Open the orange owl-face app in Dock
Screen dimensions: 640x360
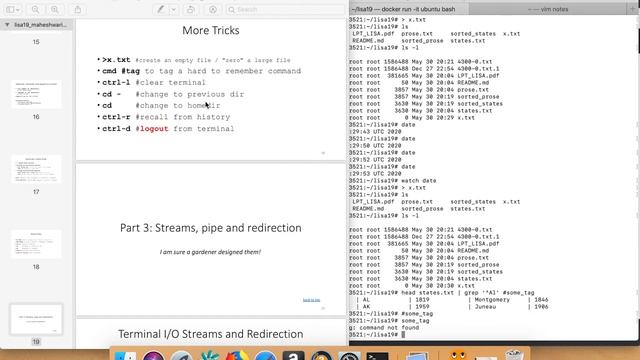[x=458, y=356]
